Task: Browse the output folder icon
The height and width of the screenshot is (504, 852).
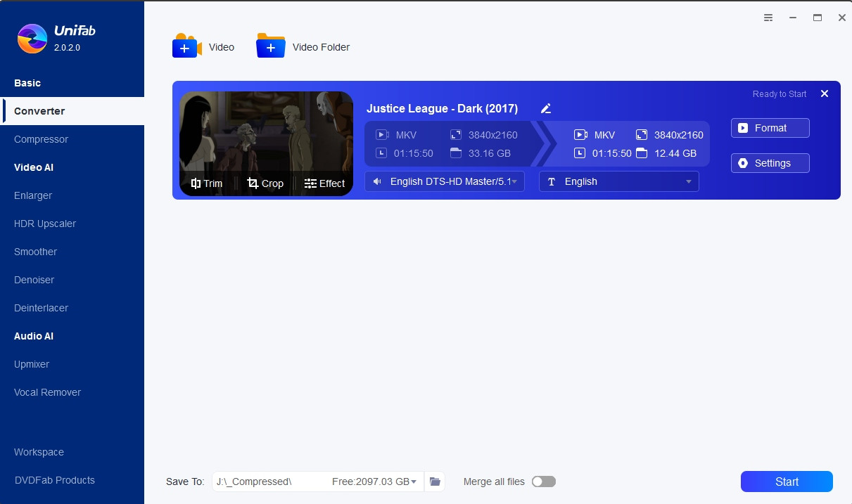Action: 435,482
